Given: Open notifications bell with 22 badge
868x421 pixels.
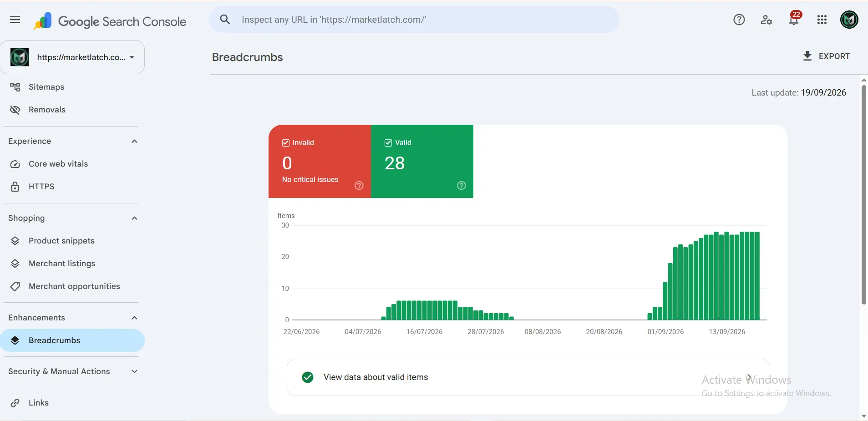Looking at the screenshot, I should [x=795, y=18].
